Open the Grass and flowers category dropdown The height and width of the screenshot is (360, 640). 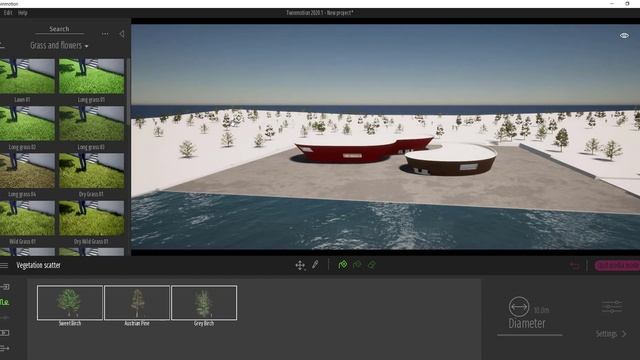(x=59, y=45)
